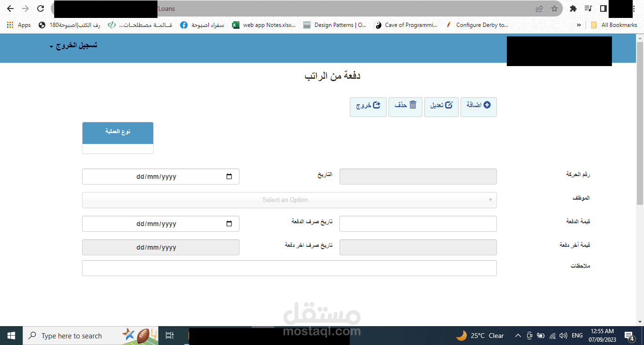Click the خروج exit button

click(x=368, y=107)
